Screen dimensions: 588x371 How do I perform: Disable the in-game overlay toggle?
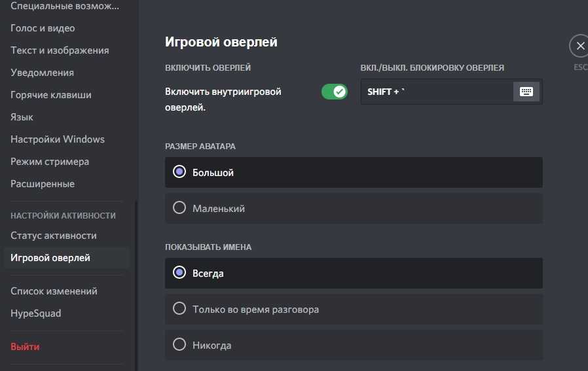tap(334, 92)
